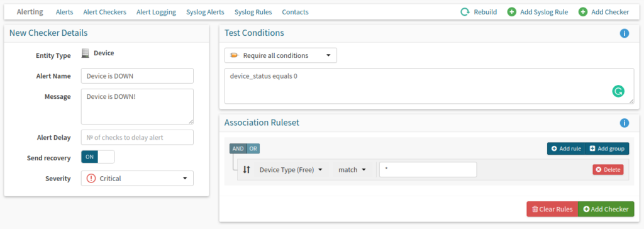Expand the Device Type (Free) dropdown
Viewport: 644px width, 229px height.
[x=291, y=169]
